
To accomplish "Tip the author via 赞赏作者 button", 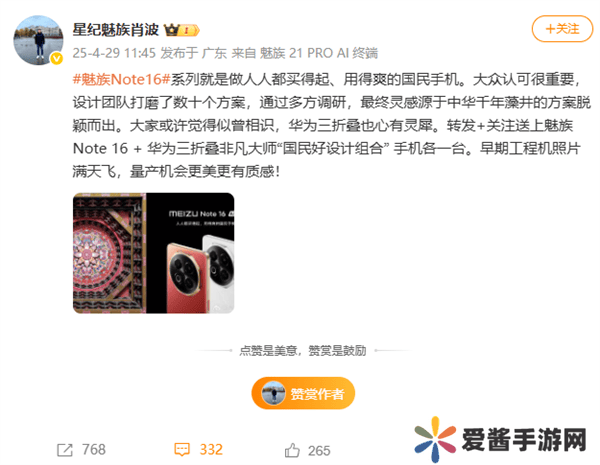I will tap(303, 393).
